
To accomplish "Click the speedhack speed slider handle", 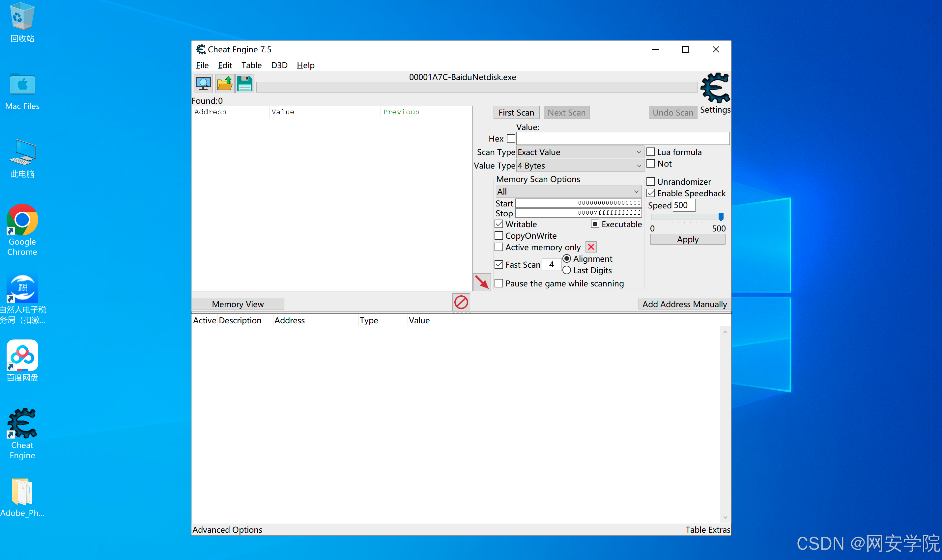I will [x=721, y=217].
